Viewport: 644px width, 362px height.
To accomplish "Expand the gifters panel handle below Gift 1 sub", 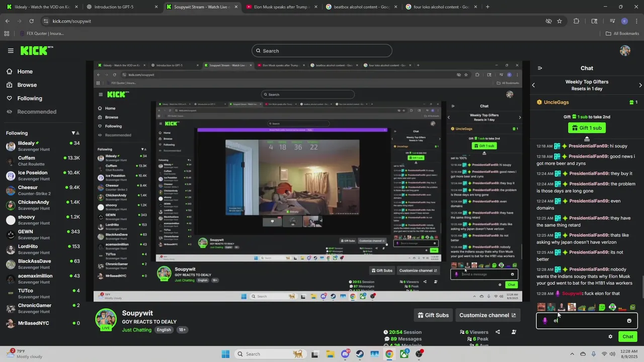I will [x=587, y=139].
